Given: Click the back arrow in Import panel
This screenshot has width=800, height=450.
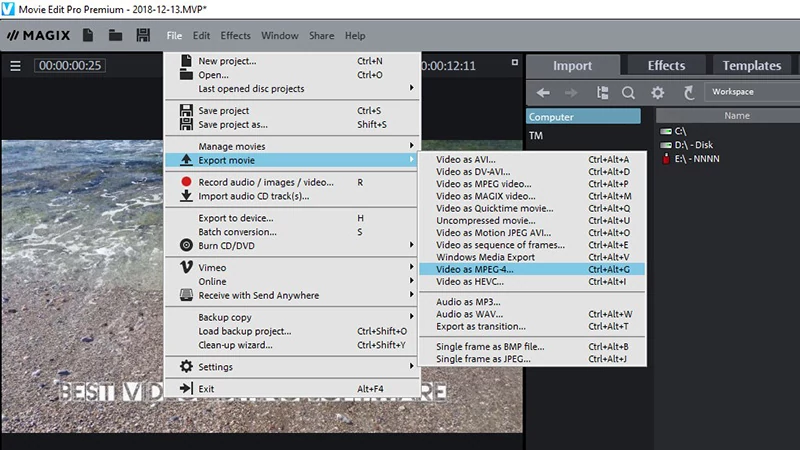Looking at the screenshot, I should (543, 92).
